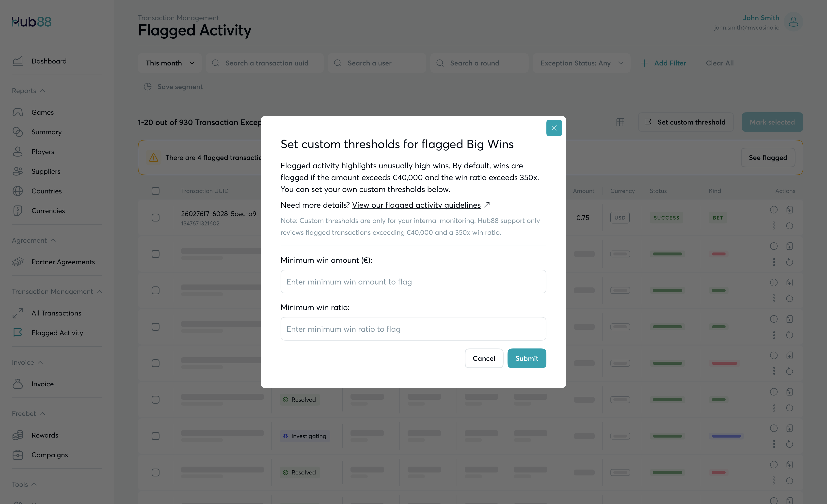Select the checkbox beside the Investigating row
Viewport: 827px width, 504px height.
tap(155, 436)
